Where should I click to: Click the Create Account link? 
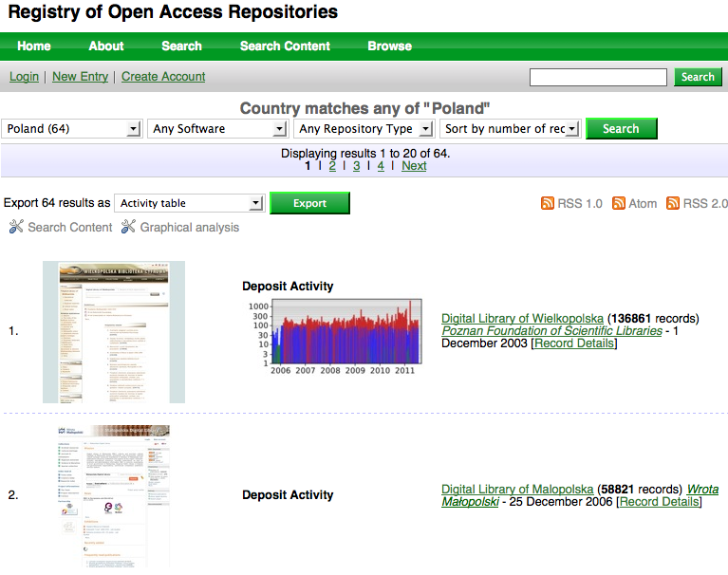coord(163,77)
